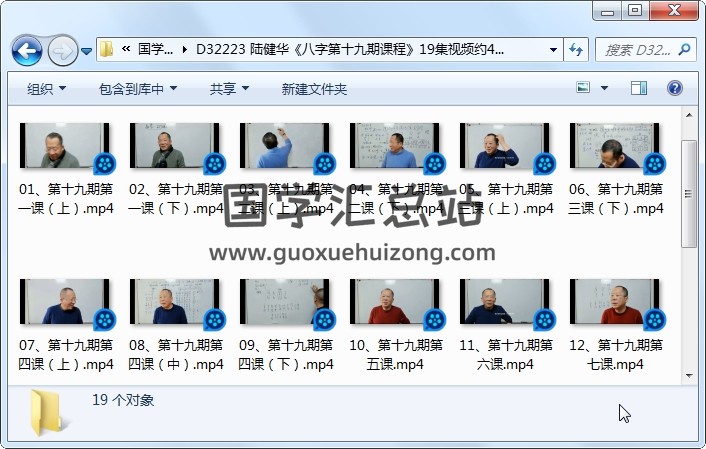This screenshot has height=449, width=706.
Task: Click file name 10、第十九期第五课.mp4
Action: click(x=395, y=354)
